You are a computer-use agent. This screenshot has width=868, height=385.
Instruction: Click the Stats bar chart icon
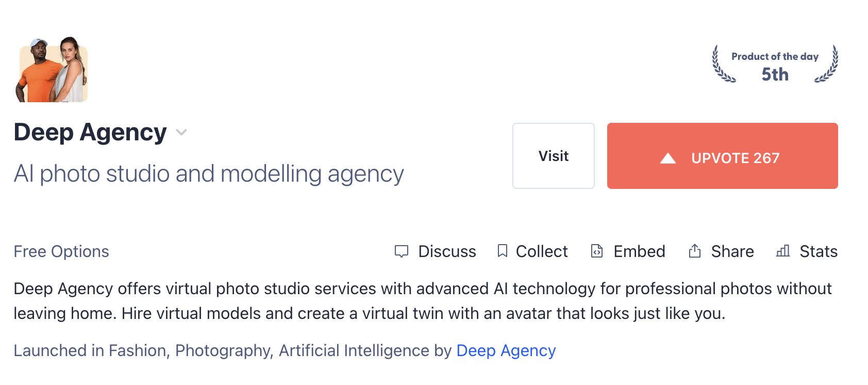pyautogui.click(x=782, y=251)
